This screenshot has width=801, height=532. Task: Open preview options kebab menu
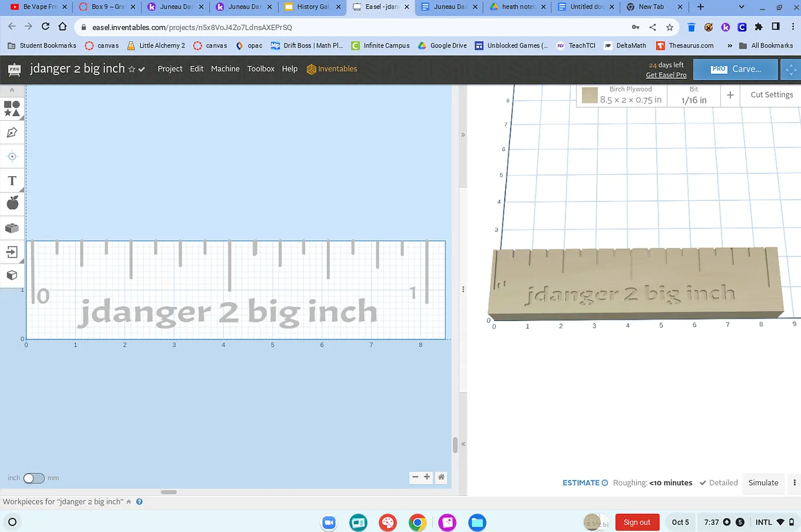click(794, 483)
